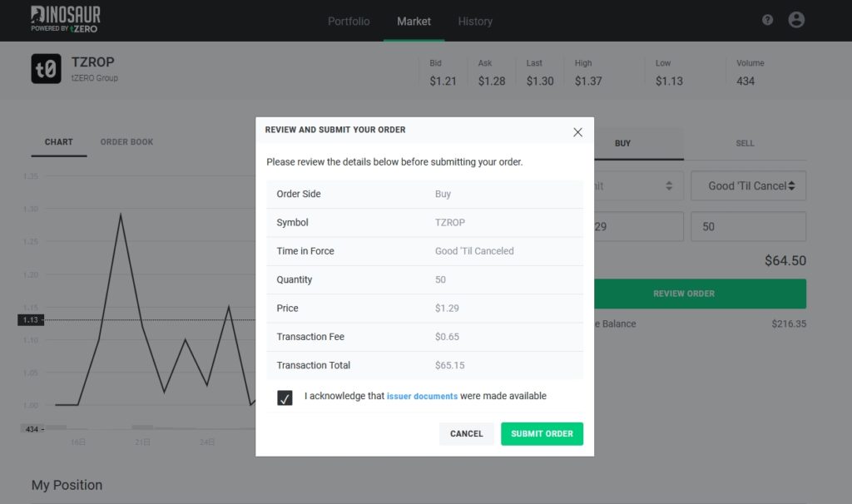Go to the Portfolio tab
The image size is (852, 504).
[349, 21]
